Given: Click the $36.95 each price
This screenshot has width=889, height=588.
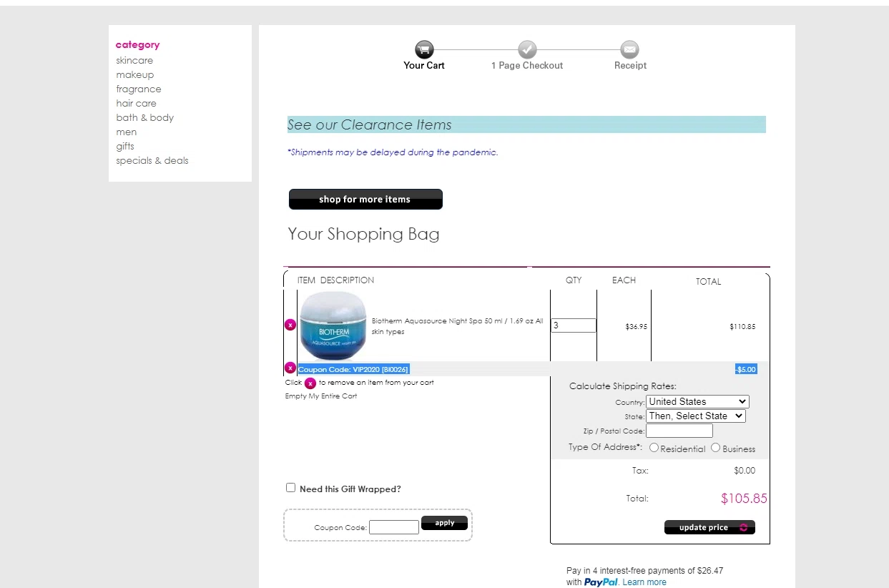Looking at the screenshot, I should pyautogui.click(x=636, y=326).
